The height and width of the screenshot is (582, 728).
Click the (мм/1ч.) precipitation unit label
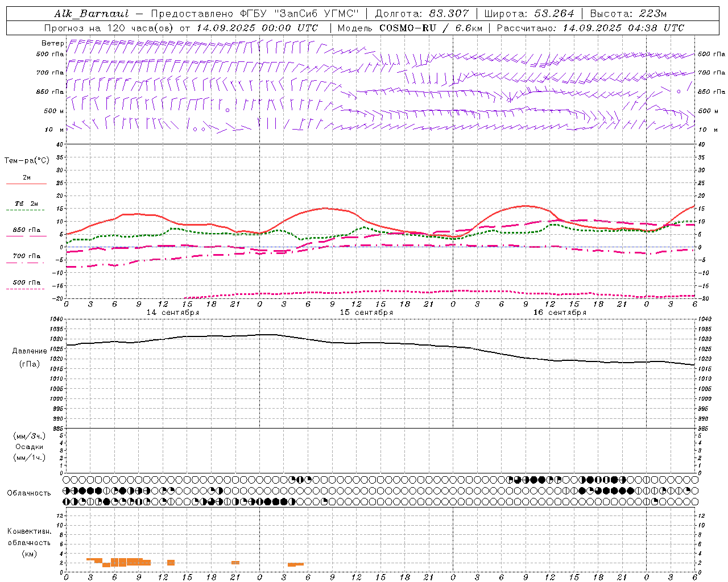click(29, 458)
